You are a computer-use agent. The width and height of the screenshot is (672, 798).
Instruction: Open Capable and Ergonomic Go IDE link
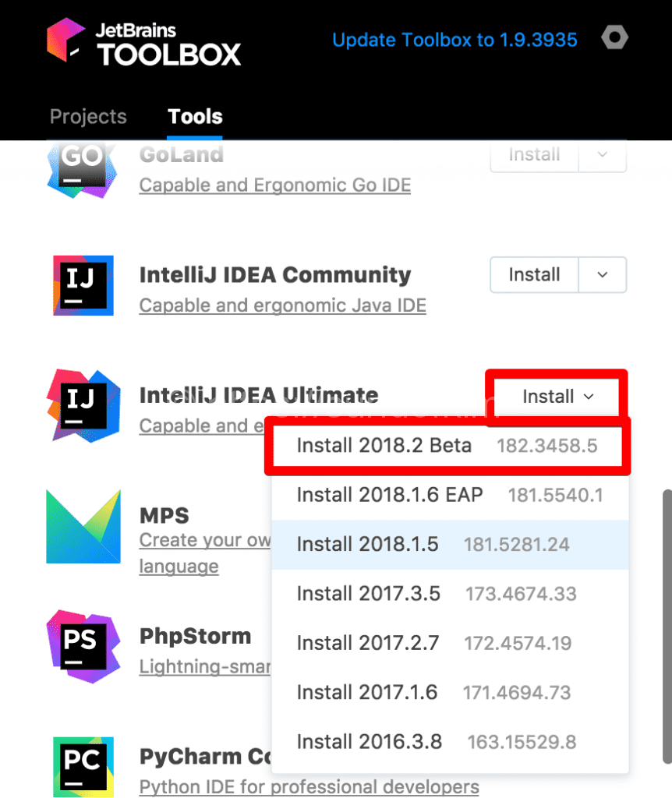(275, 185)
